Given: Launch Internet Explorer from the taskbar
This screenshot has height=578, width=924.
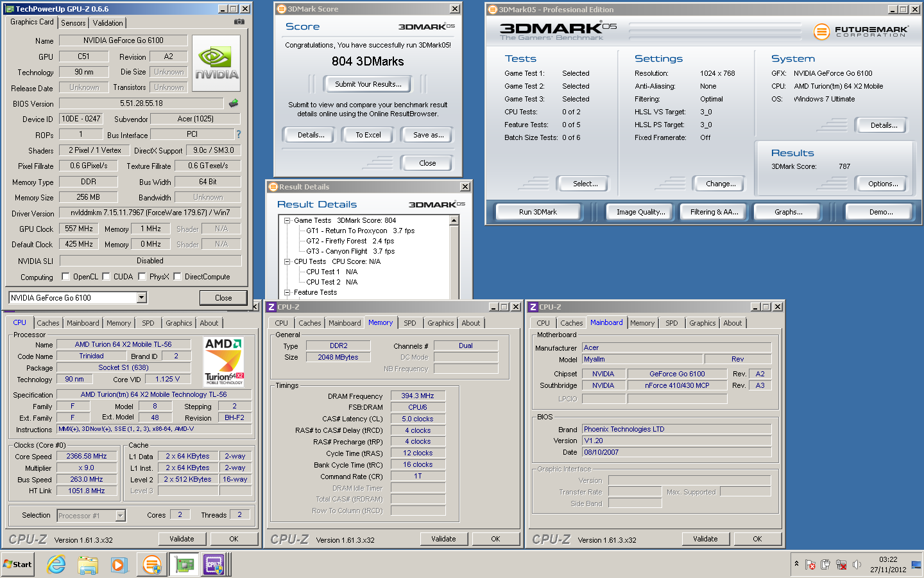Looking at the screenshot, I should pos(56,565).
